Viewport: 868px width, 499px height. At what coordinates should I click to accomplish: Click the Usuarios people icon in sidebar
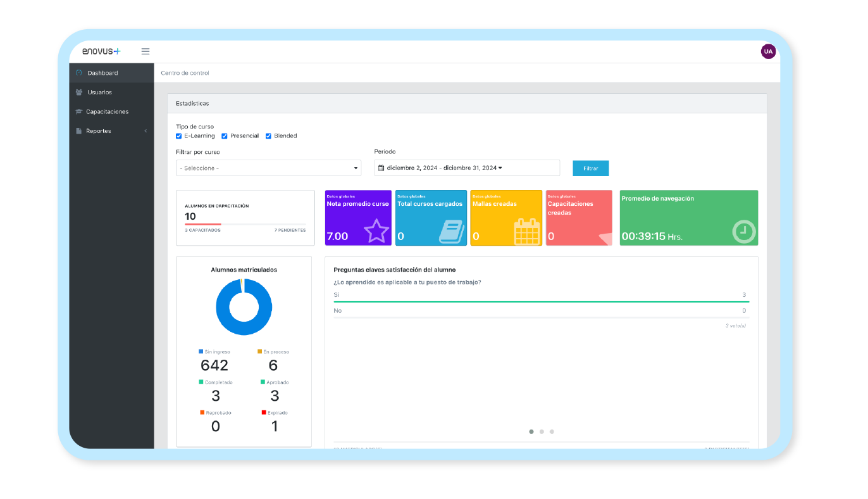point(79,92)
